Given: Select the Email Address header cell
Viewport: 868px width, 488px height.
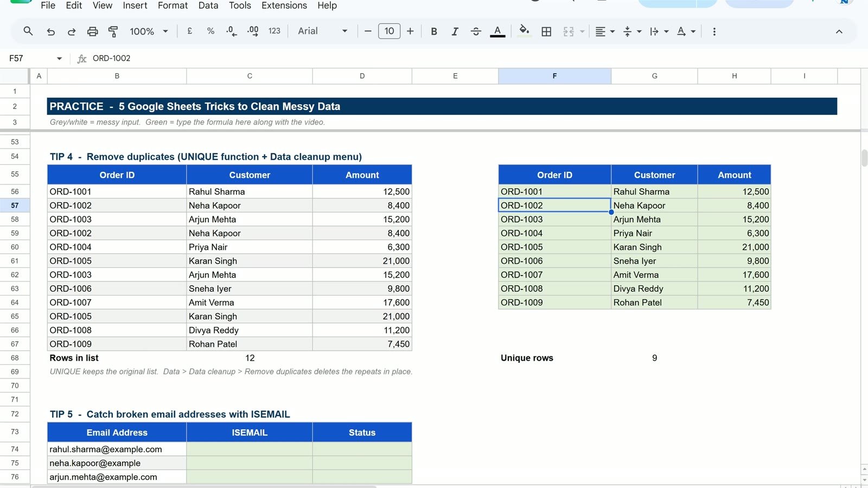Looking at the screenshot, I should 117,432.
